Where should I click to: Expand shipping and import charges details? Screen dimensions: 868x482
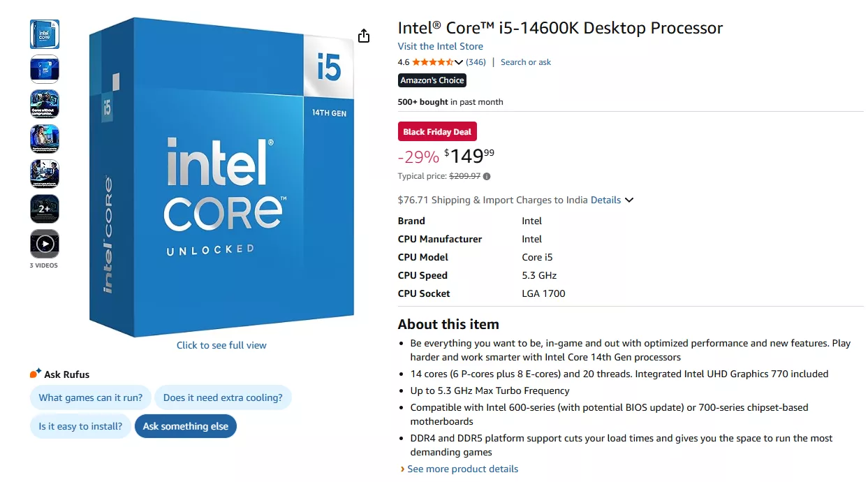tap(612, 200)
